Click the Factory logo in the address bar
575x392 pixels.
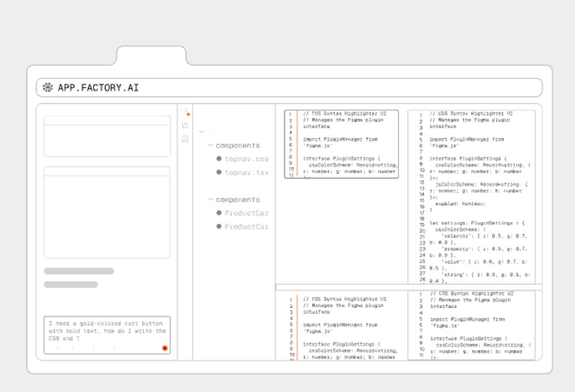tap(47, 88)
